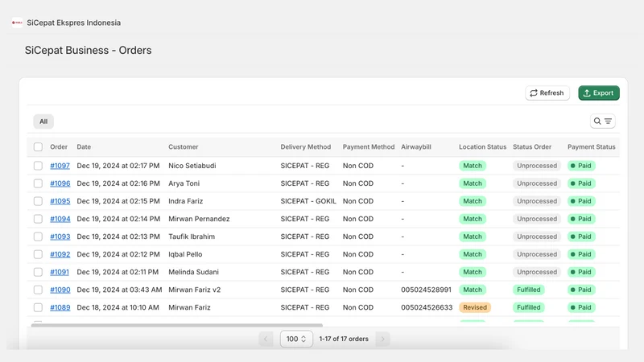Open order #1091 link
Viewport: 644px width, 362px height.
pyautogui.click(x=60, y=272)
